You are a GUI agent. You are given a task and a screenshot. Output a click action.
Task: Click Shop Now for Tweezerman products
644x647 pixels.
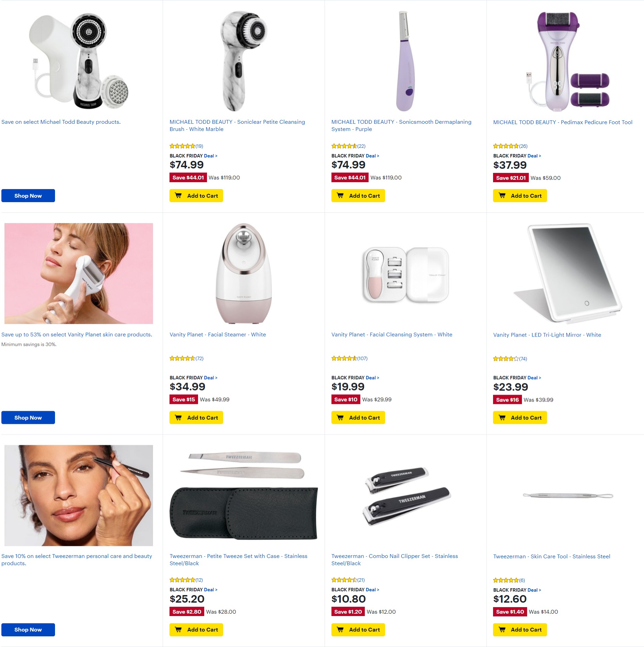28,629
